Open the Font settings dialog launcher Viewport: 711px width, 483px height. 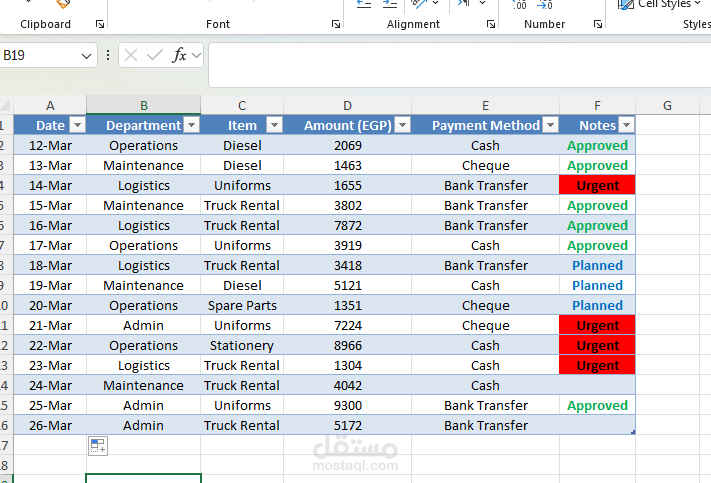point(336,24)
